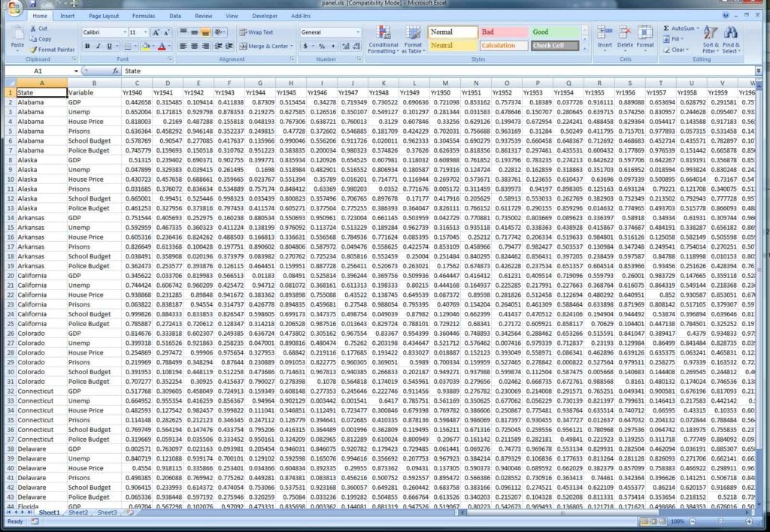Switch to the Formulas ribbon tab
770x532 pixels.
pyautogui.click(x=145, y=15)
